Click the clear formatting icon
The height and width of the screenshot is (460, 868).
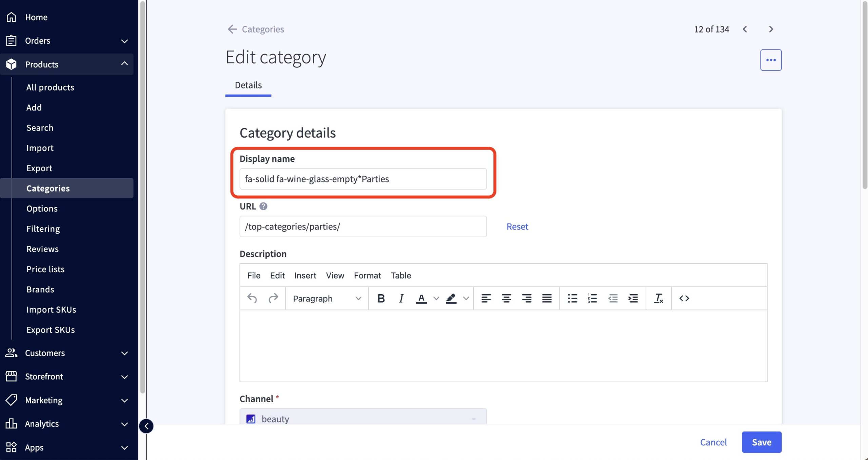658,298
